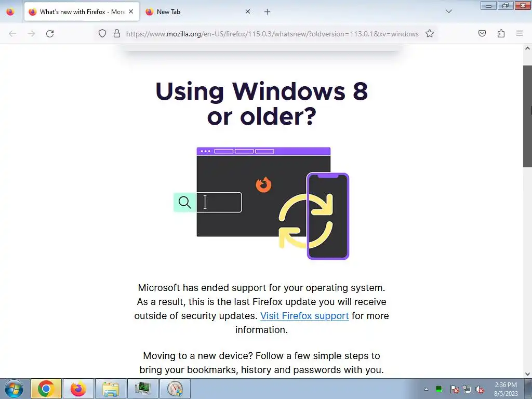The height and width of the screenshot is (399, 532).
Task: Focus the mozilla.org URL address bar
Action: tap(272, 34)
